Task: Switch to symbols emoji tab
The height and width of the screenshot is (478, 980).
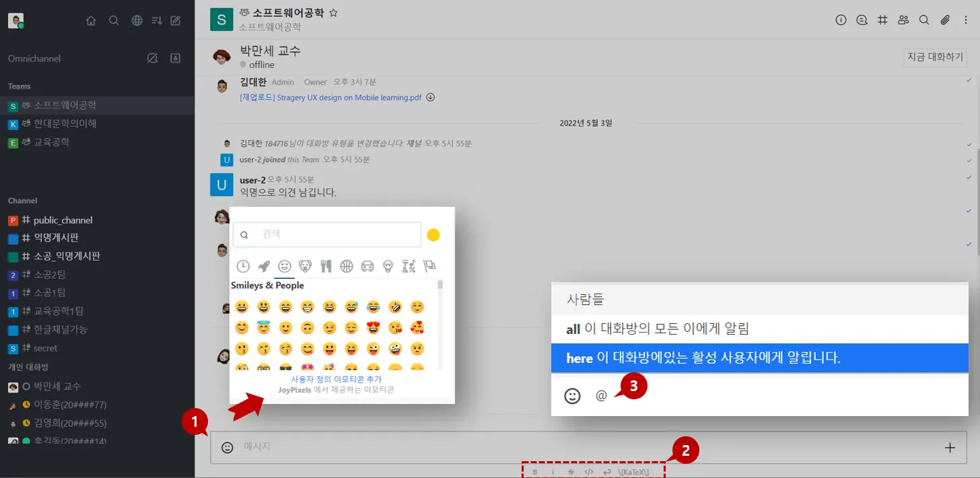Action: (x=409, y=266)
